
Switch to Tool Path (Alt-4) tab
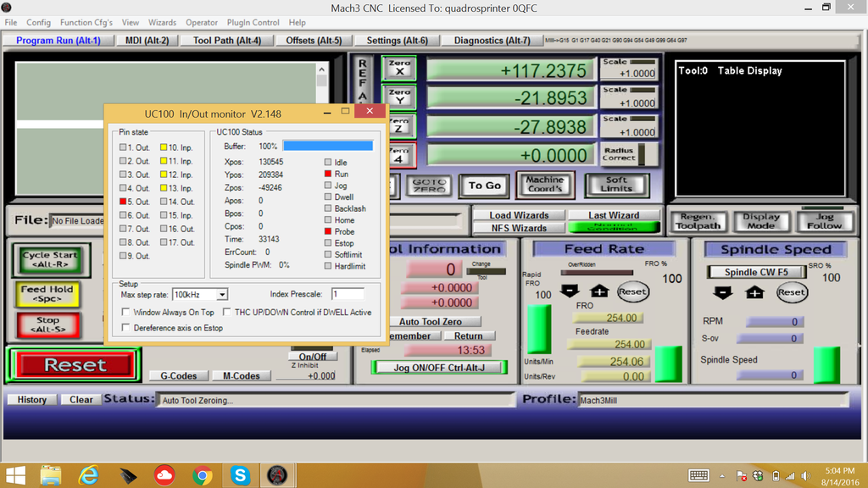pos(227,41)
